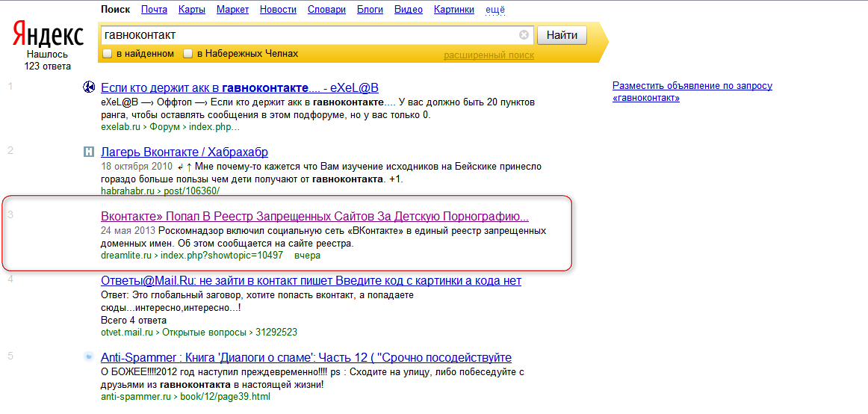
Task: Enable the 'в найденном' checkbox
Action: [x=108, y=54]
